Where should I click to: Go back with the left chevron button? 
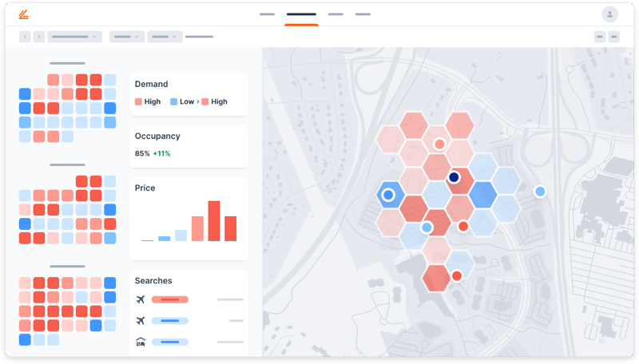click(x=25, y=37)
